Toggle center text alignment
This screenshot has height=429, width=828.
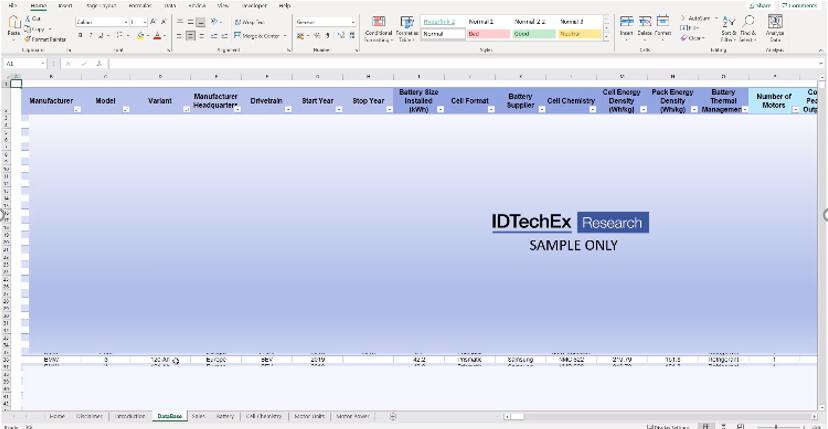point(190,35)
